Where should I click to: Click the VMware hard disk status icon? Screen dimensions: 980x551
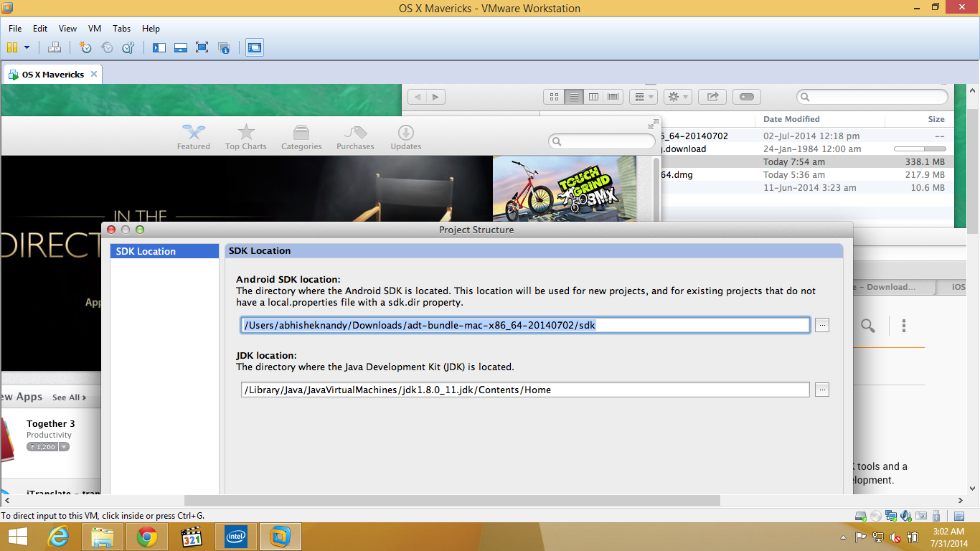click(862, 516)
